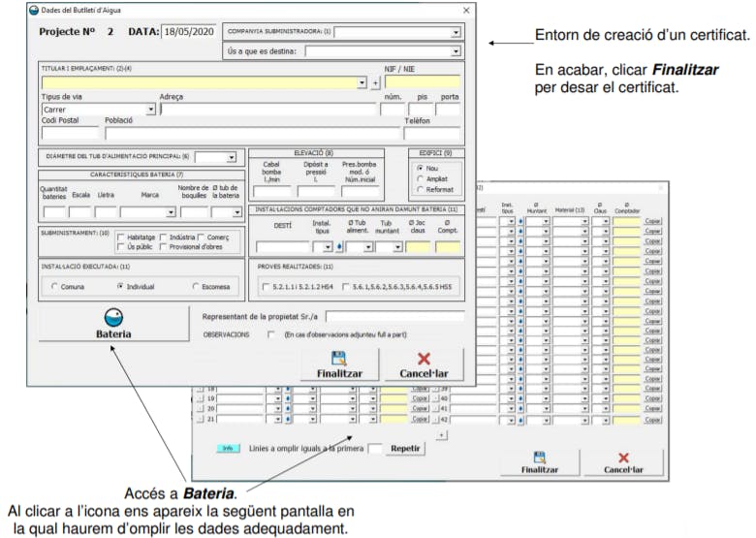Click Copiar on row 42
Screen dimensions: 756x538
point(653,420)
